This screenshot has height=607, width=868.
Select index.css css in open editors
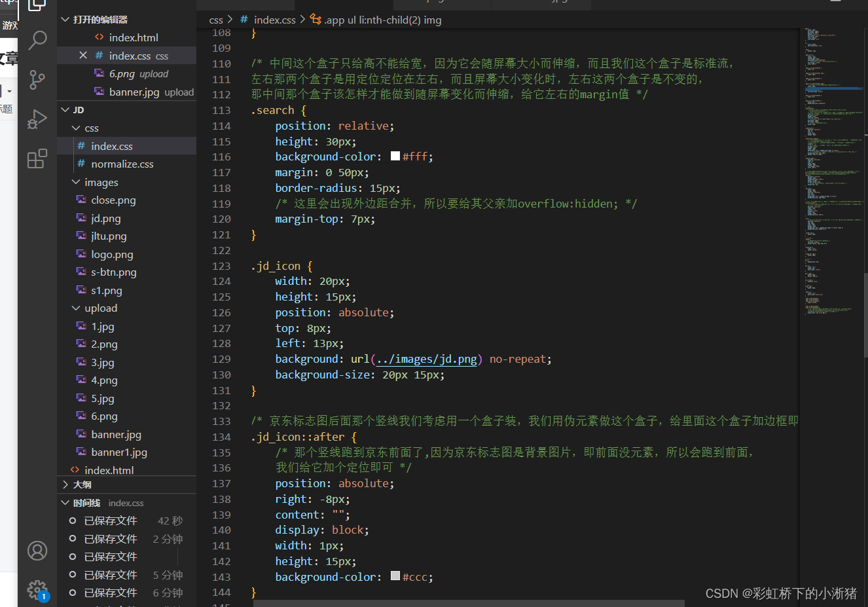[126, 56]
